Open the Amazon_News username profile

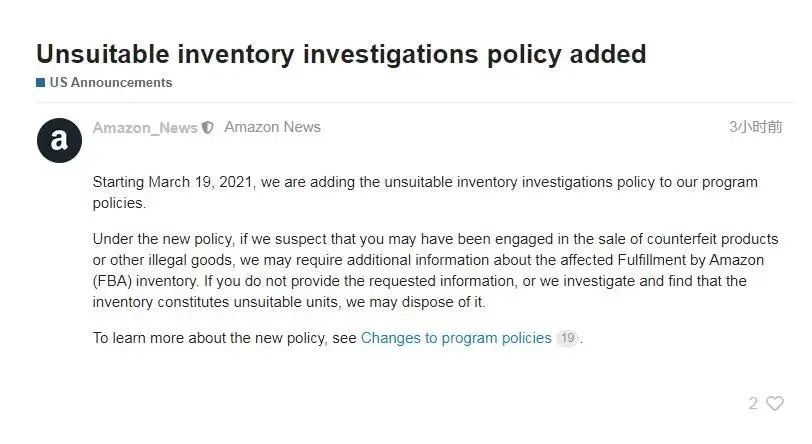point(144,128)
